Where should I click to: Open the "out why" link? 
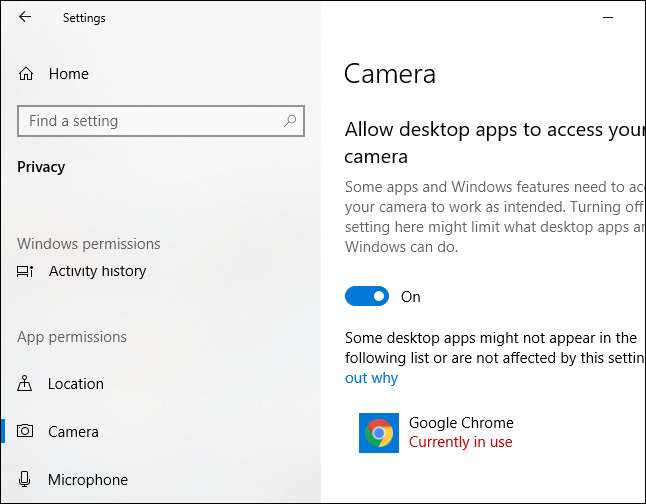point(371,378)
